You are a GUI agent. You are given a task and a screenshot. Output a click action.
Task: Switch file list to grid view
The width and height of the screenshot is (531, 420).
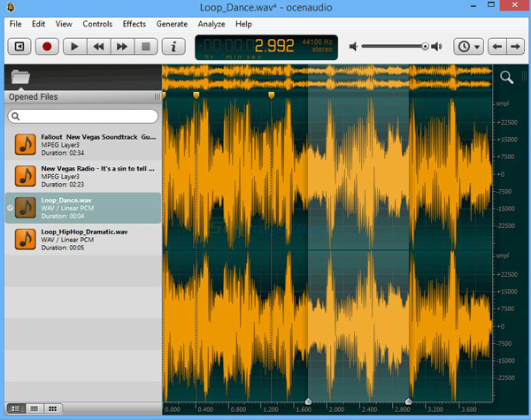tap(52, 409)
